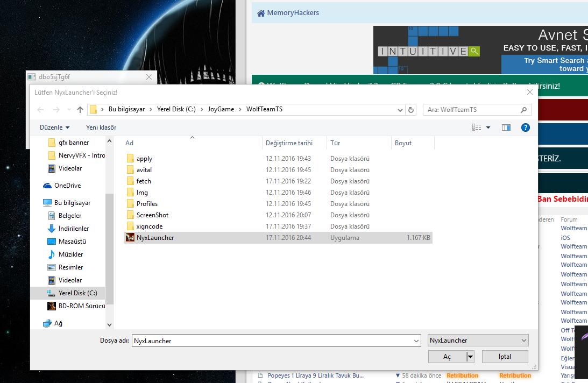Click the Avnet advertisement banner
The height and width of the screenshot is (383, 588).
(480, 50)
